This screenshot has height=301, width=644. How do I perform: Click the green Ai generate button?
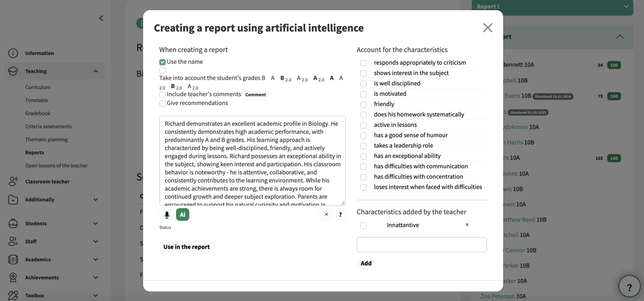pos(183,214)
